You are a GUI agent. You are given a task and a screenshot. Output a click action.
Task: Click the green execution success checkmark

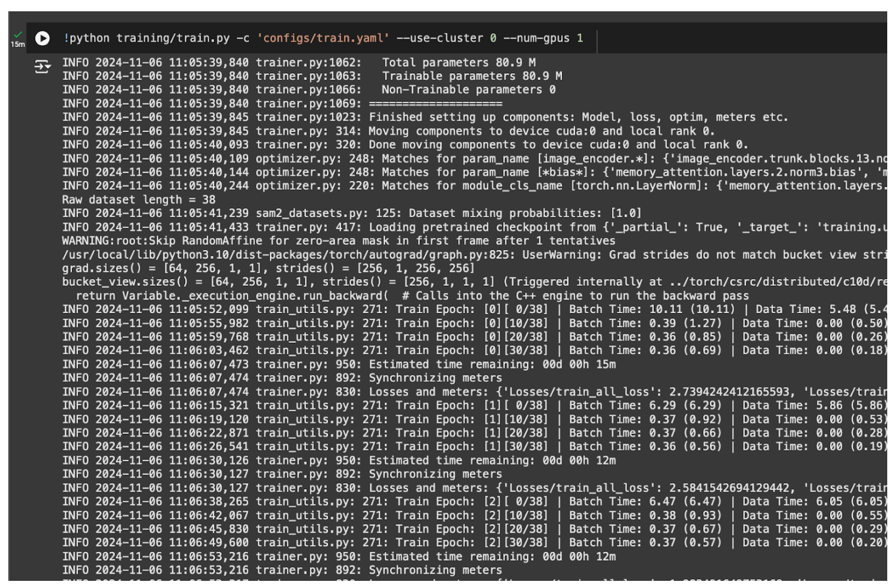[18, 35]
